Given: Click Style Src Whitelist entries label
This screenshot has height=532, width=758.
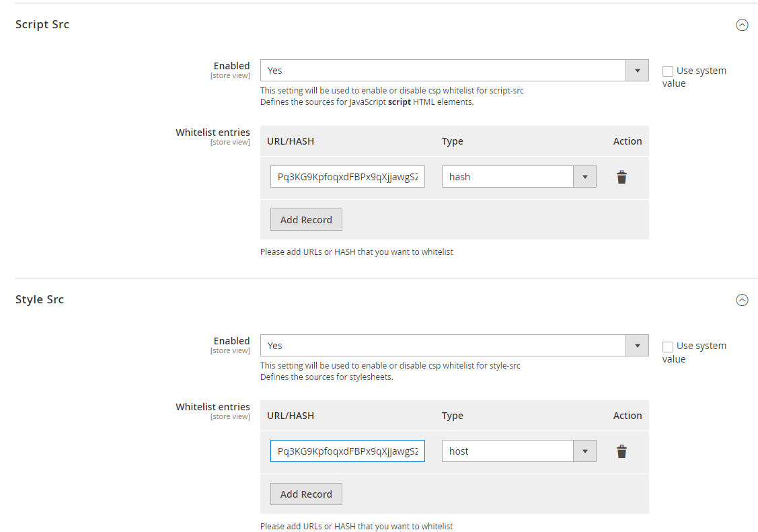Looking at the screenshot, I should click(x=213, y=407).
